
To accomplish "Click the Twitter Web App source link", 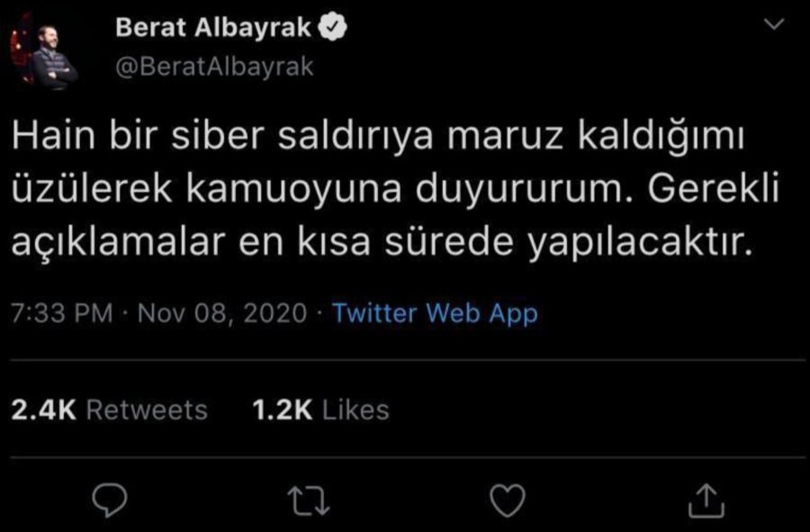I will pos(435,313).
